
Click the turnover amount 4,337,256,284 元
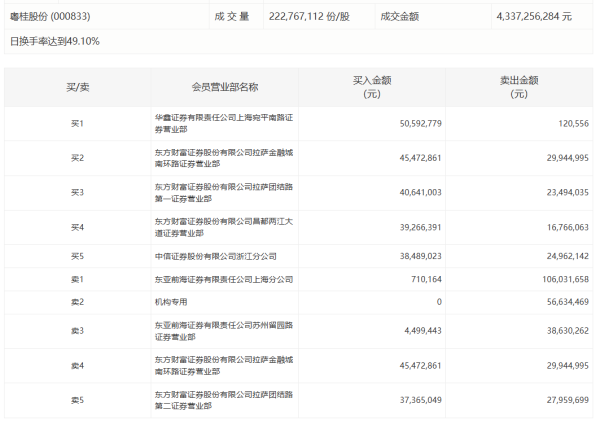click(x=534, y=16)
